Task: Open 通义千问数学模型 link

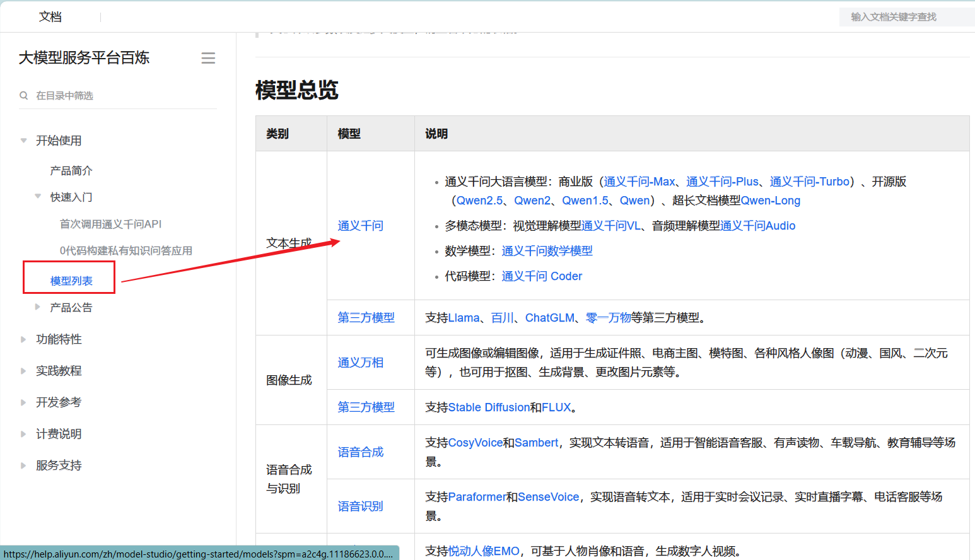Action: pos(547,251)
